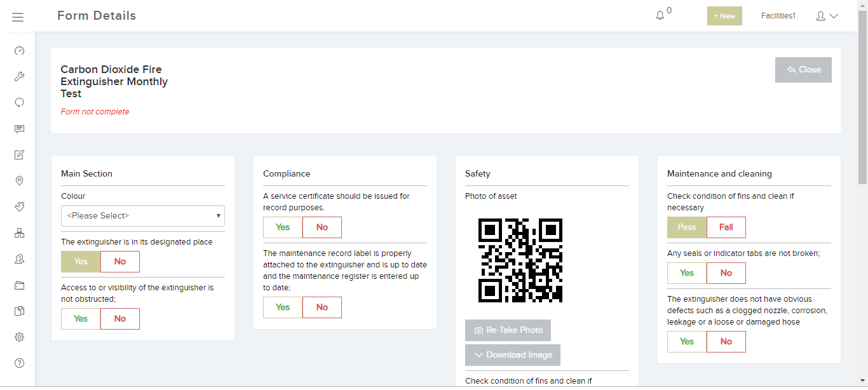Click the QR code asset photo
Viewport: 868px width, 390px height.
pyautogui.click(x=520, y=260)
